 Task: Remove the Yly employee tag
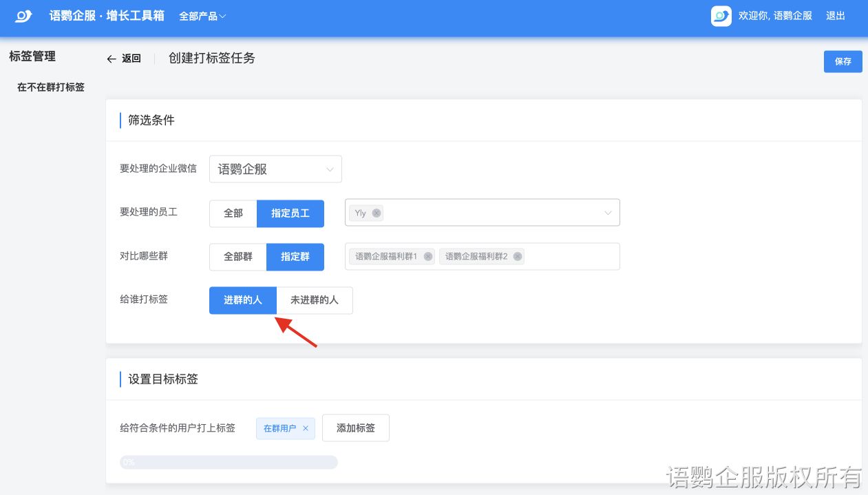pos(377,213)
